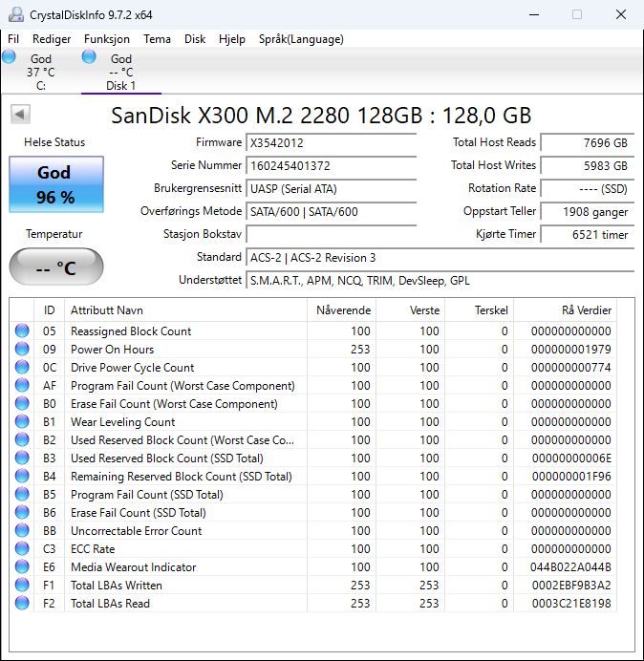Open the Funksjon menu
The width and height of the screenshot is (644, 661).
coord(107,39)
